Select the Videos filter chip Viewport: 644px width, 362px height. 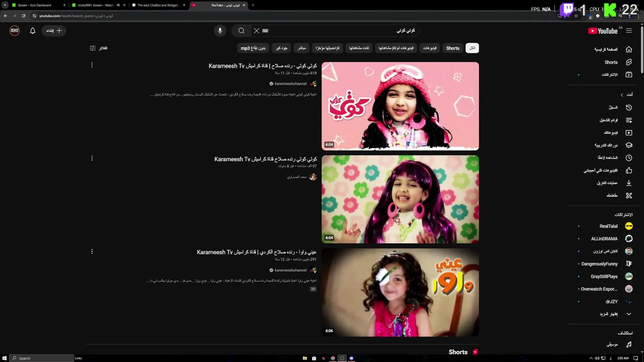click(430, 48)
